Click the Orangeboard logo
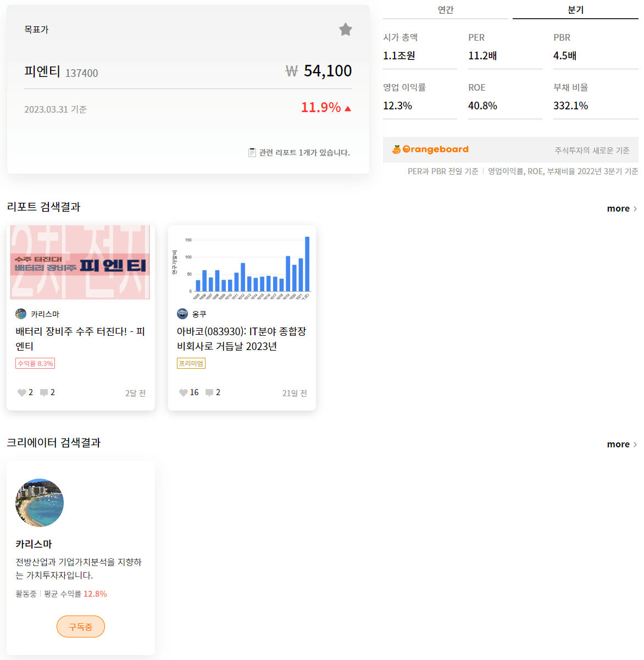The image size is (644, 660). tap(430, 149)
